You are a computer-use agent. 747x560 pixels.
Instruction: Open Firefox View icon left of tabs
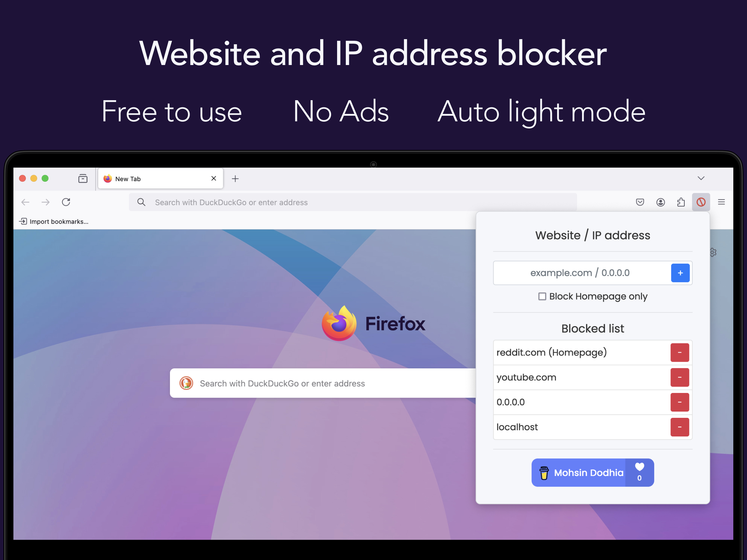click(x=83, y=178)
